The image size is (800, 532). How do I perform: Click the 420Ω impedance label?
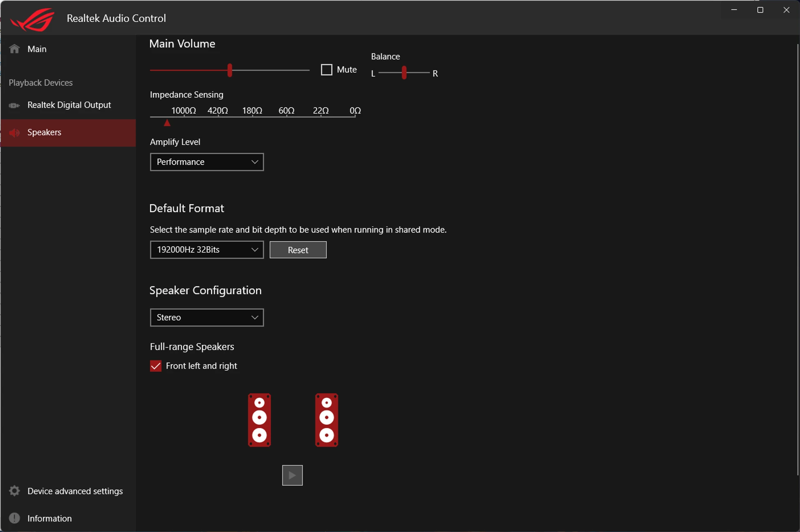[218, 110]
